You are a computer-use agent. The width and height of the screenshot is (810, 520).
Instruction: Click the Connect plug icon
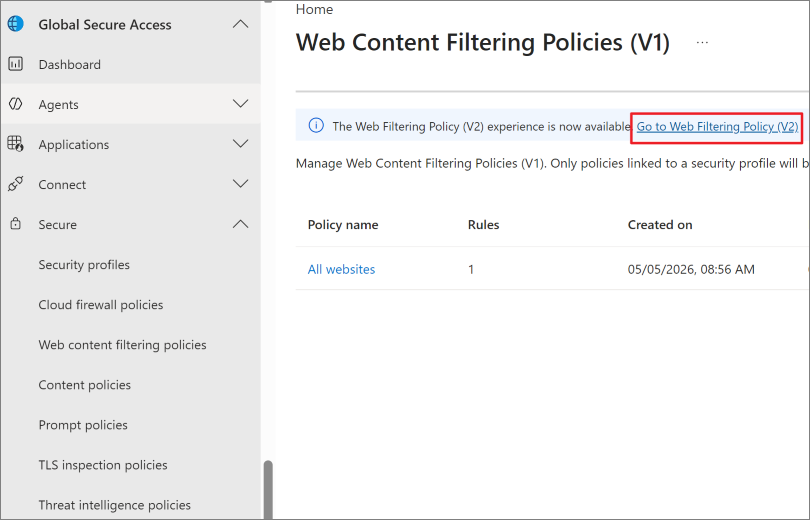click(15, 184)
